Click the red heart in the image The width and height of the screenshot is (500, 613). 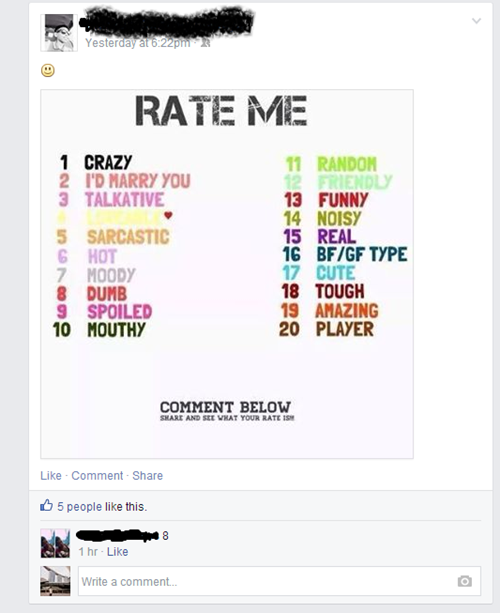point(168,215)
